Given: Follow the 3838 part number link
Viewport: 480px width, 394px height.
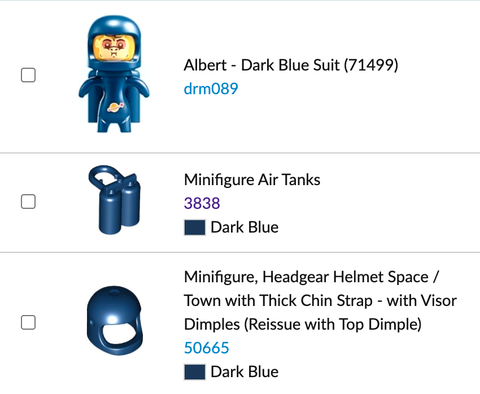Looking at the screenshot, I should coord(202,203).
